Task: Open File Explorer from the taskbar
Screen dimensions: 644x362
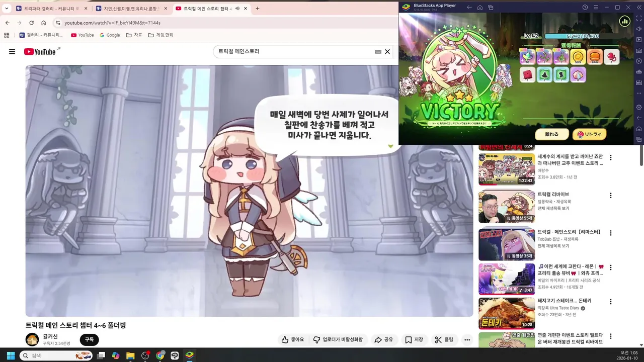Action: point(130,355)
